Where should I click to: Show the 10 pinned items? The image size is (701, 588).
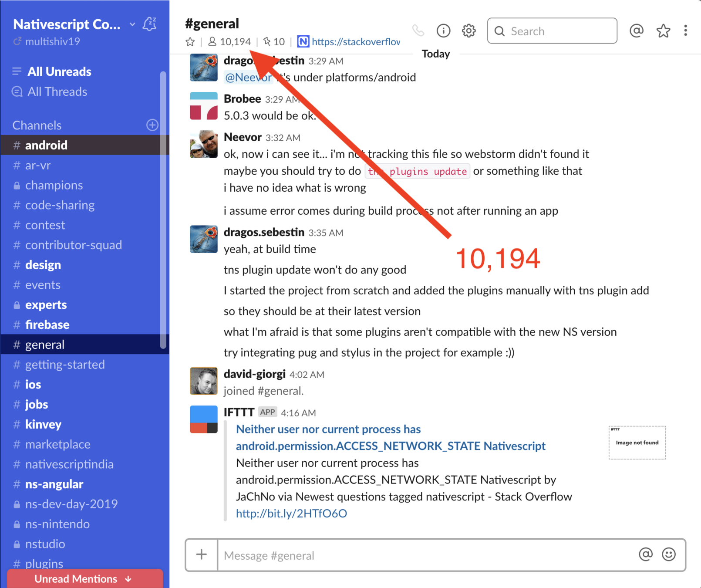click(274, 42)
